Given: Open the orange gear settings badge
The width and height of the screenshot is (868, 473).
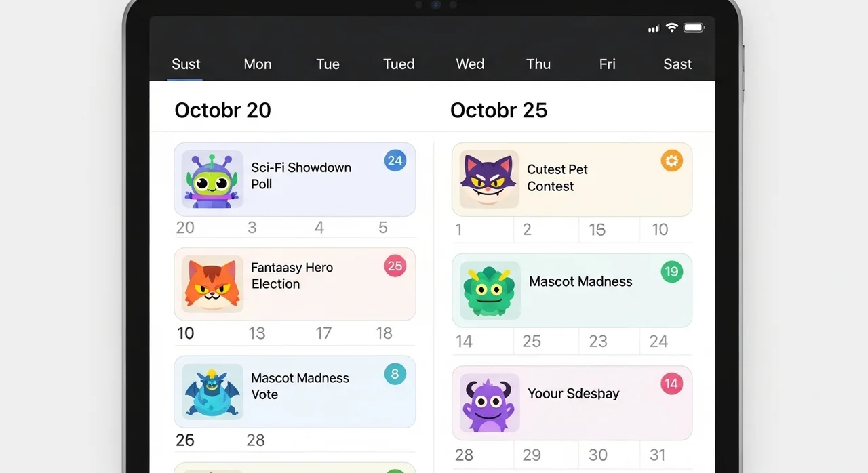Looking at the screenshot, I should 671,161.
